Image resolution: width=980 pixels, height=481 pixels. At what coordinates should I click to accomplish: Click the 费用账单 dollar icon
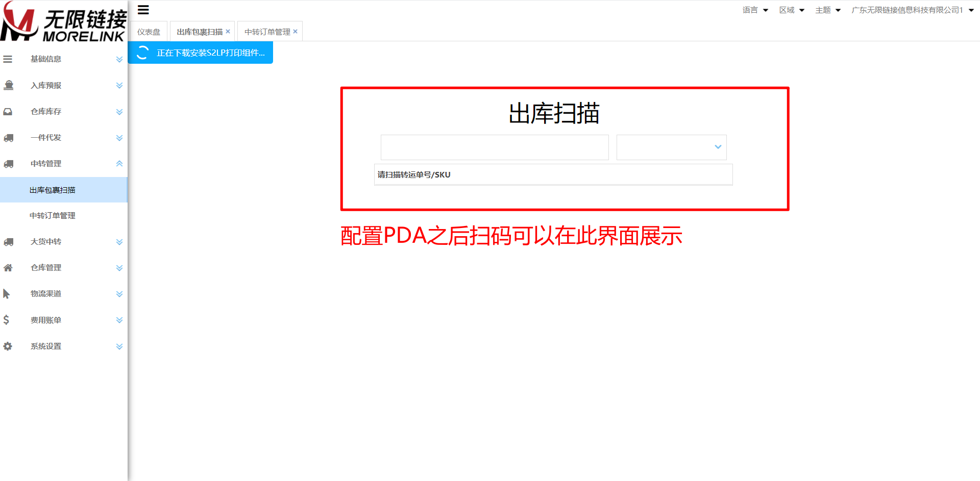coord(6,320)
